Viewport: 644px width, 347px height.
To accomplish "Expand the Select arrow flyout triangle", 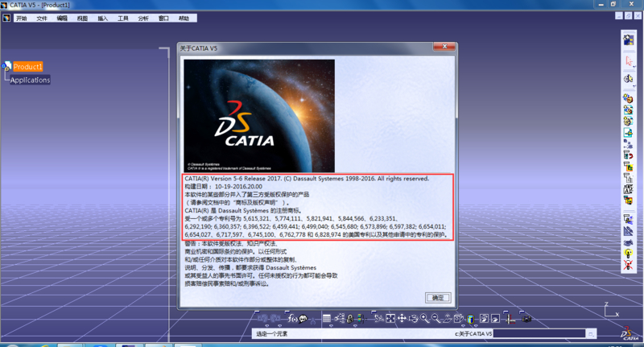I will [x=634, y=67].
